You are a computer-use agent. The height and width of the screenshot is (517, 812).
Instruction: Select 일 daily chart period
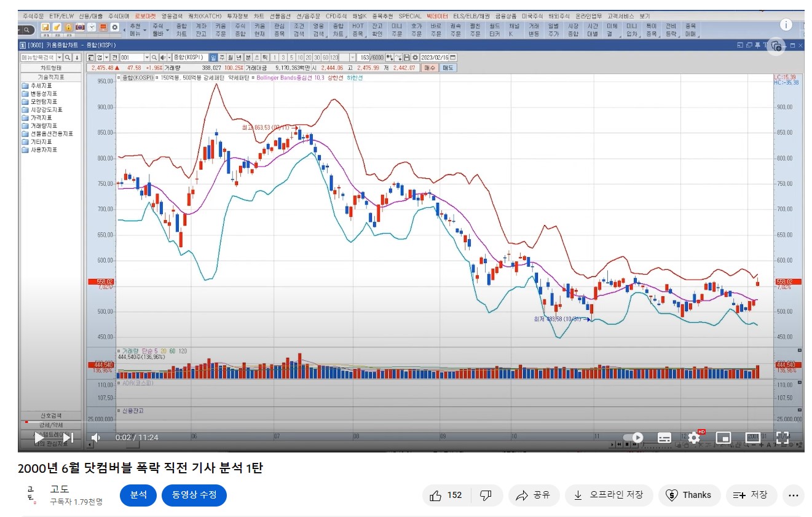tap(213, 57)
